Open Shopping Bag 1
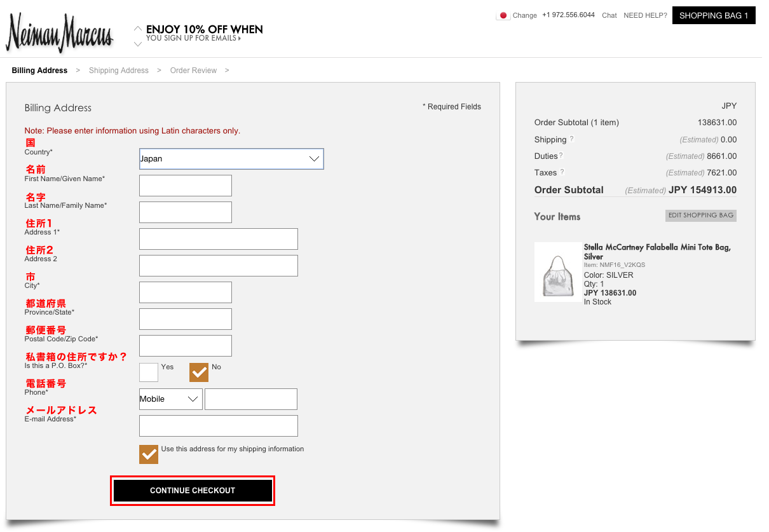Screen dimensions: 769x532 coord(714,15)
